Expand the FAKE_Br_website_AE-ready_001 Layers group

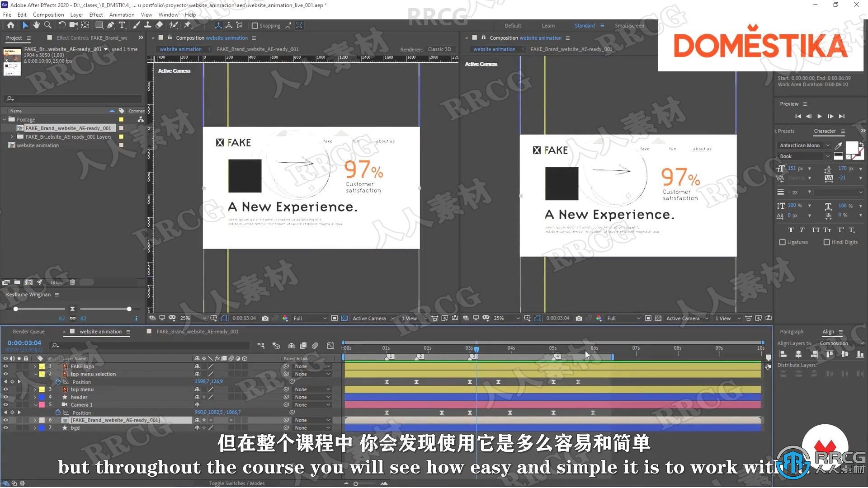tap(12, 136)
